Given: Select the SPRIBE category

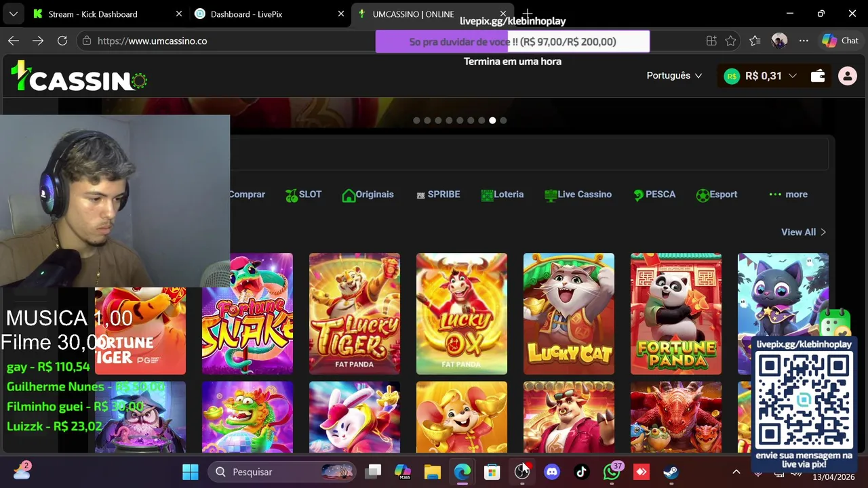Looking at the screenshot, I should click(438, 195).
